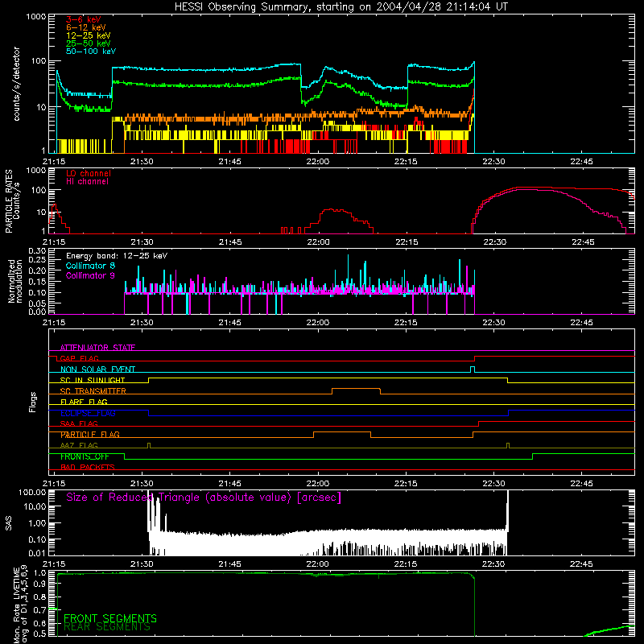This screenshot has height=644, width=644.
Task: Click the 0.9 tick on the livetime axis
Action: [39, 583]
